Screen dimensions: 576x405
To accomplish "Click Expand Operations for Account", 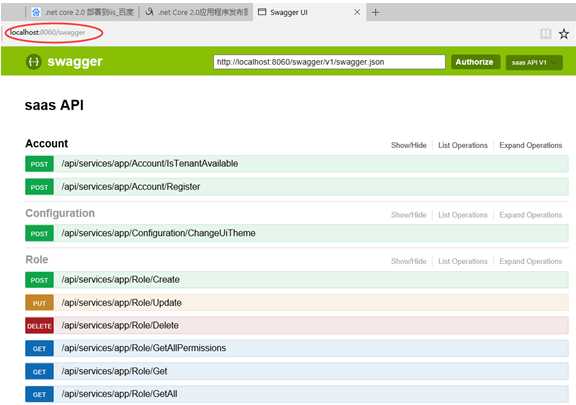I will coord(530,145).
